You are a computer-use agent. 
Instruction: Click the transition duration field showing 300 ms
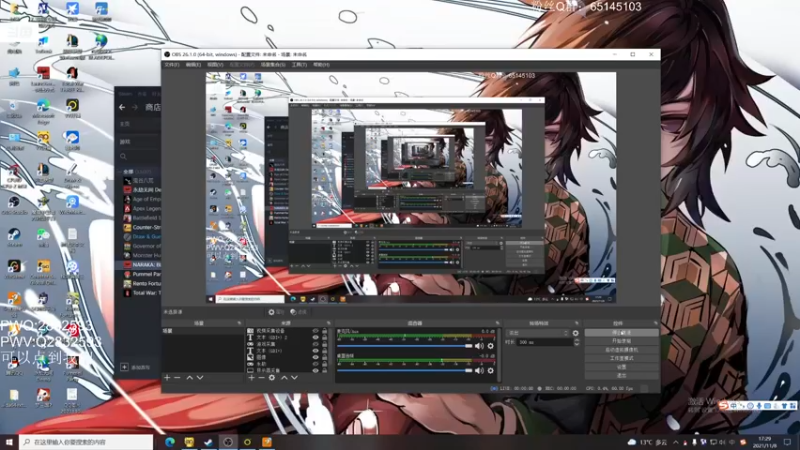click(544, 342)
